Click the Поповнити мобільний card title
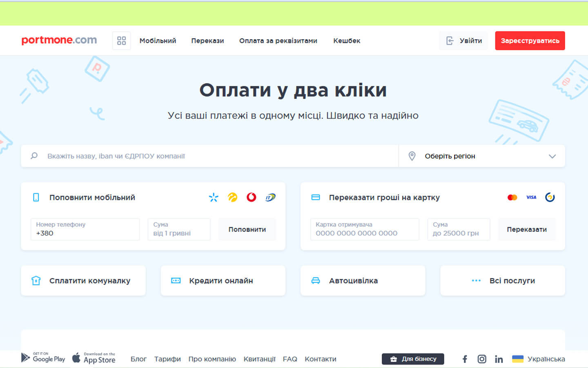588x368 pixels. pos(92,197)
